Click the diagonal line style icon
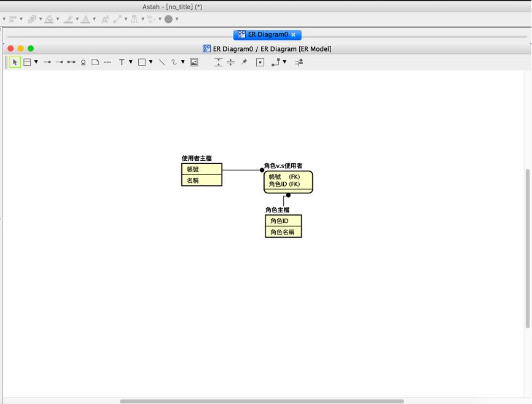Image resolution: width=532 pixels, height=404 pixels. point(117,19)
